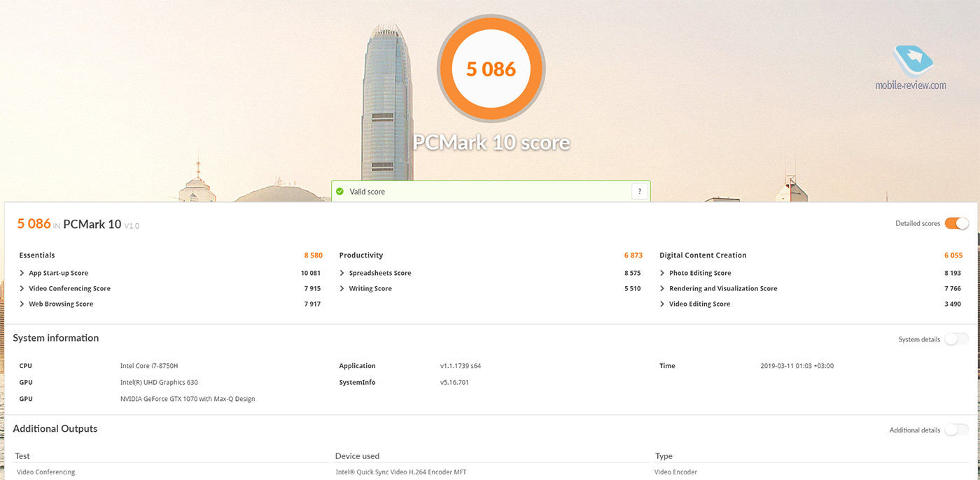This screenshot has width=980, height=480.
Task: Click the green valid score checkmark icon
Action: coord(340,192)
